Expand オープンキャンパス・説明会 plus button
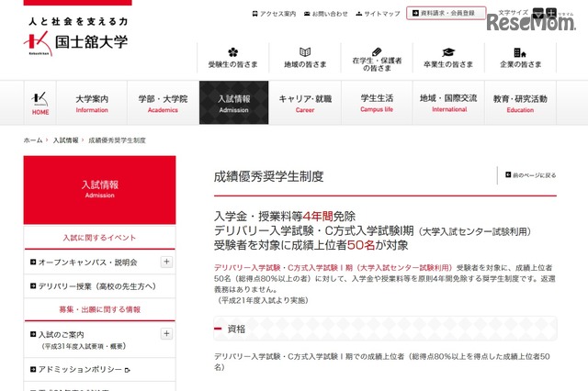588x391 pixels. pyautogui.click(x=166, y=262)
